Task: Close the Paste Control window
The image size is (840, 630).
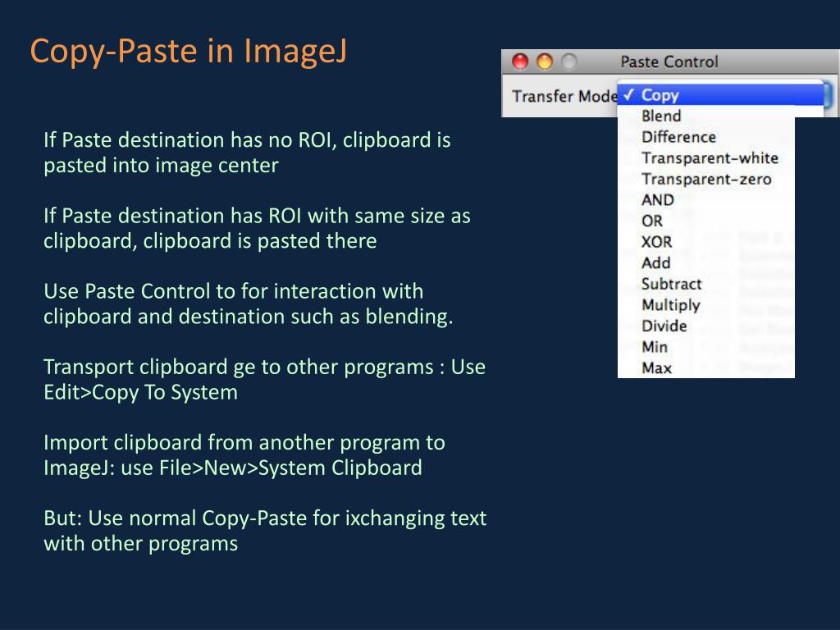Action: 519,62
